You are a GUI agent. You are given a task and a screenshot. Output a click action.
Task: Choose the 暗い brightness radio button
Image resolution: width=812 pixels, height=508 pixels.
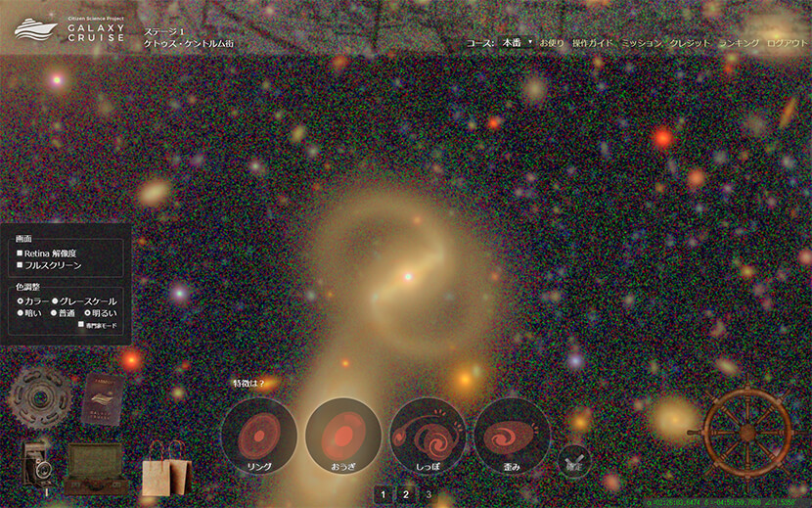[x=20, y=312]
